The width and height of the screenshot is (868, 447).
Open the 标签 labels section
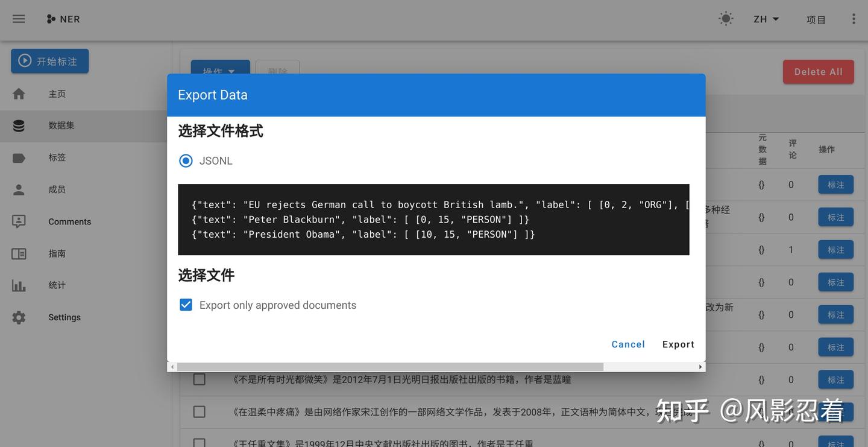pos(19,157)
